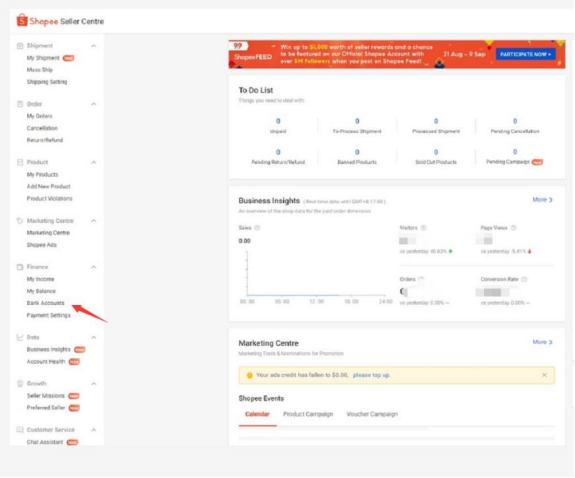The height and width of the screenshot is (478, 575).
Task: Open Bank Accounts in sidebar
Action: [45, 303]
